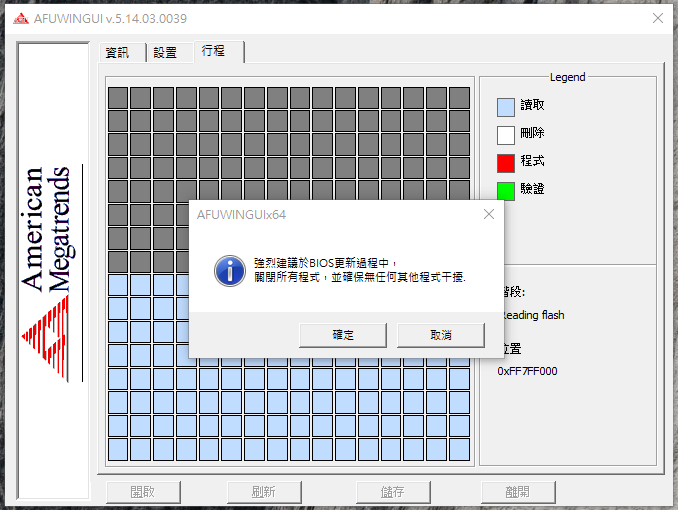Click the AFUWINGUIx64 dialog title
Viewport: 678px width, 510px height.
[x=241, y=215]
